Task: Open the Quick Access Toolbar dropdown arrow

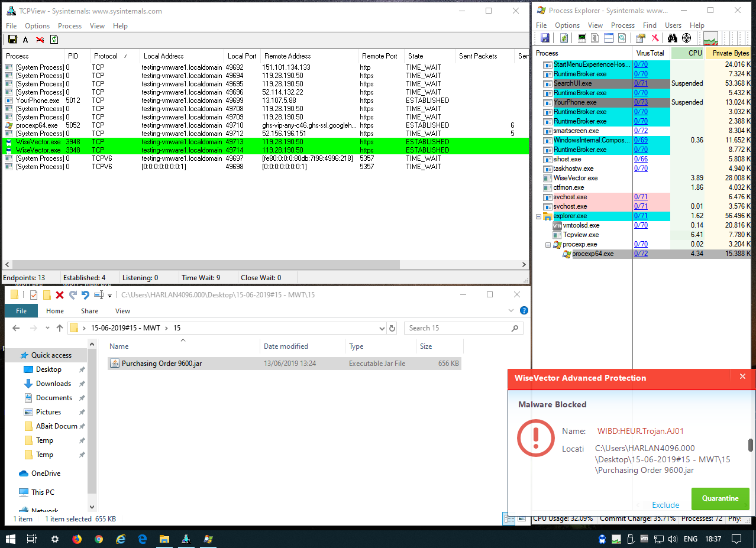Action: 109,295
